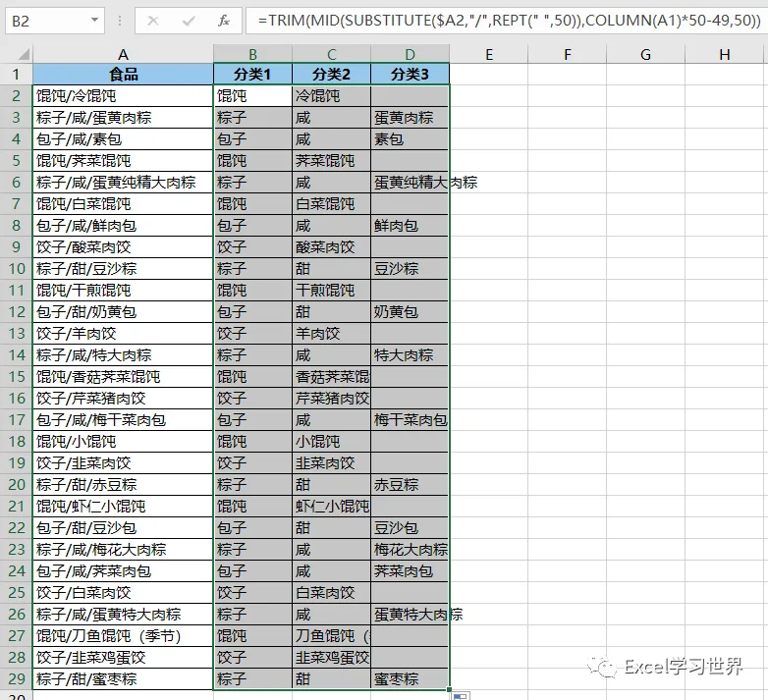Select column A header
This screenshot has width=768, height=700.
[123, 54]
